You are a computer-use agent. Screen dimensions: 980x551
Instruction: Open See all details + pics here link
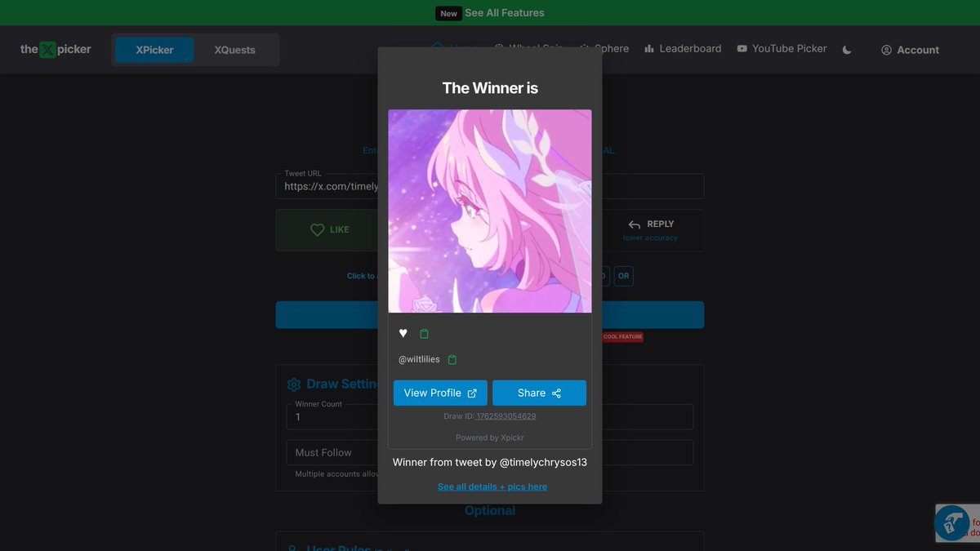click(492, 487)
